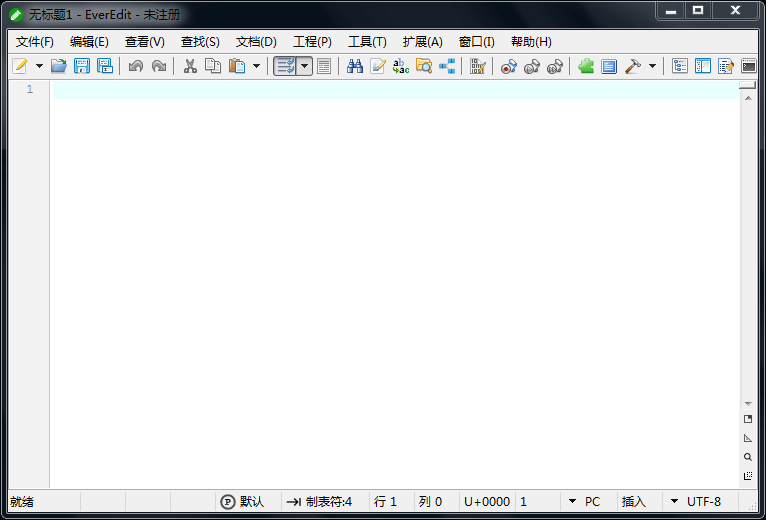This screenshot has height=520, width=766.
Task: Click the Open file folder icon
Action: (59, 66)
